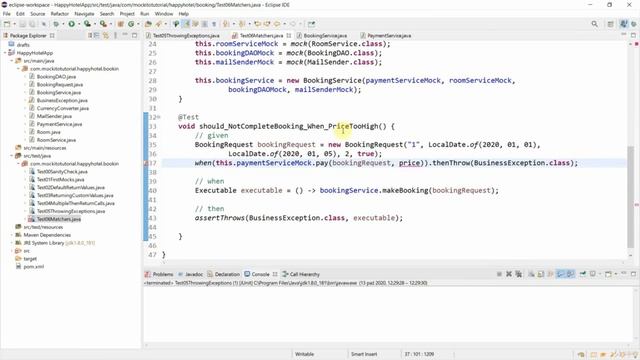Open the Project menu

pos(127,13)
